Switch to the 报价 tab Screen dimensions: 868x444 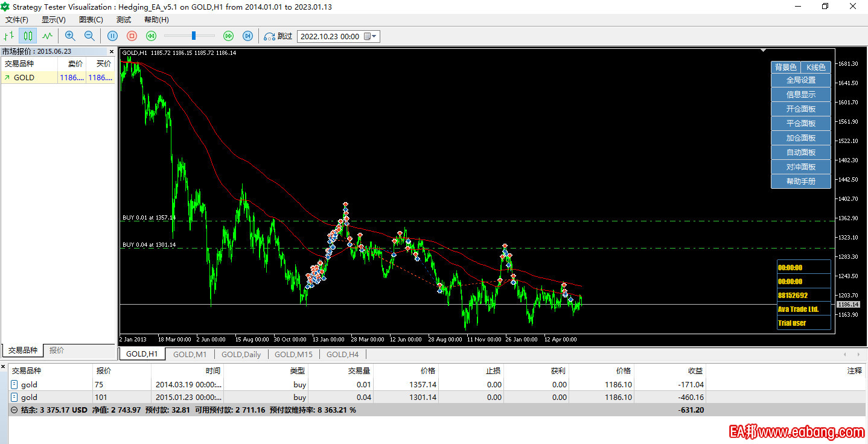click(x=57, y=350)
